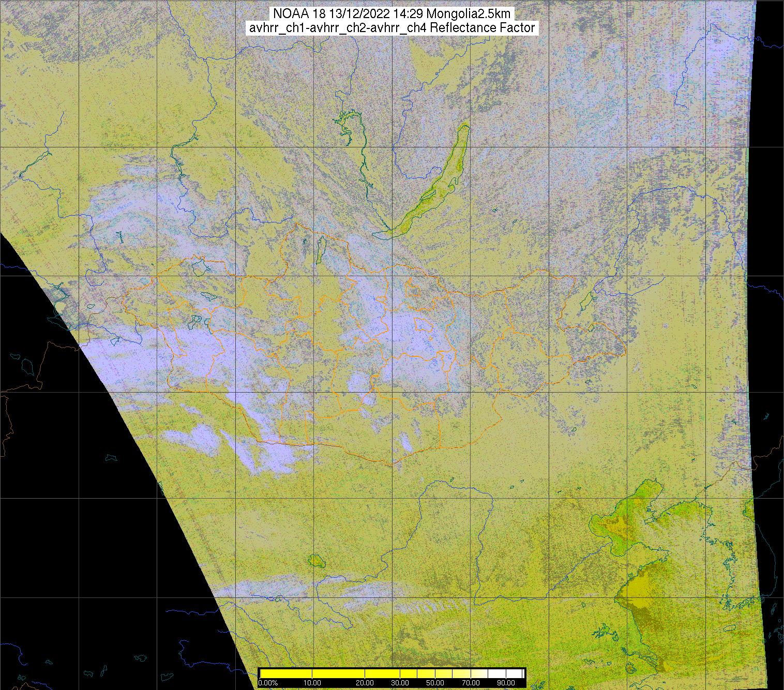Pick the 50.00 value on the color scale
Image resolution: width=784 pixels, height=690 pixels.
coord(435,683)
